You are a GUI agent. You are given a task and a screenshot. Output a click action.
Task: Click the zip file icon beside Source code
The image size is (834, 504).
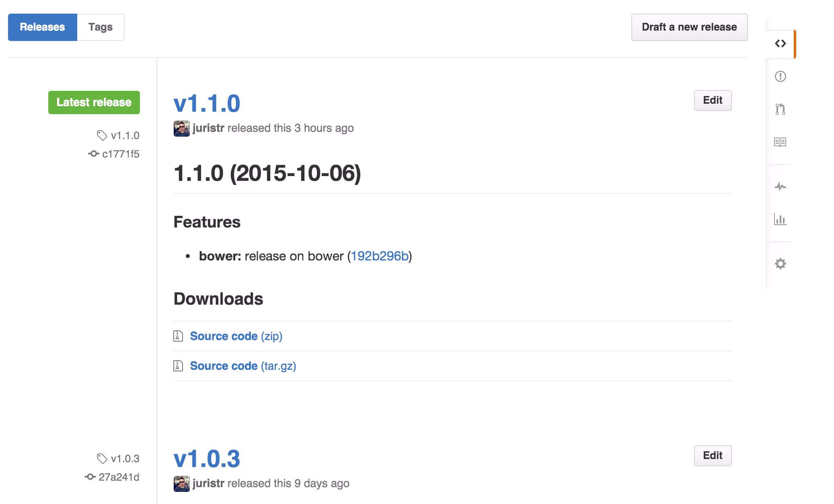pyautogui.click(x=178, y=336)
